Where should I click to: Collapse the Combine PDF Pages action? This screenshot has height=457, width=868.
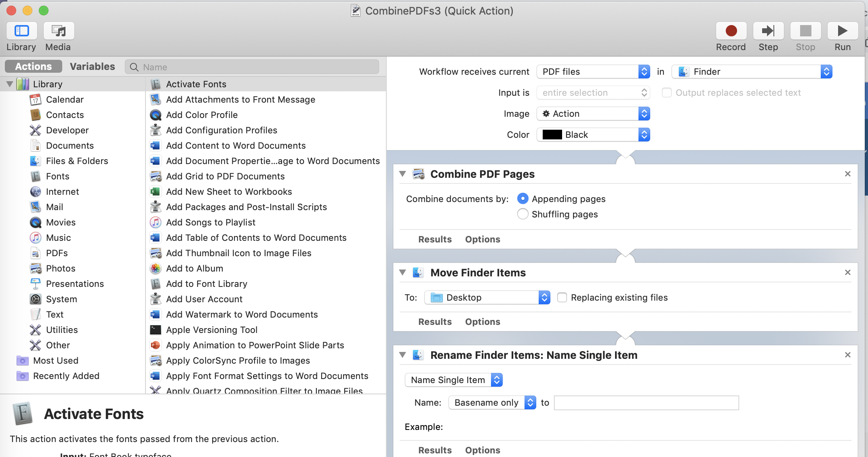click(x=402, y=174)
